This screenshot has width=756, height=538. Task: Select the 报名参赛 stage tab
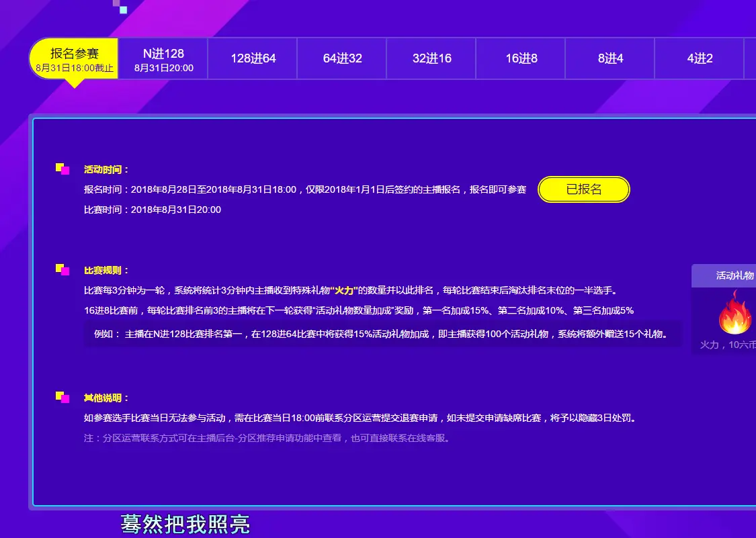coord(74,59)
